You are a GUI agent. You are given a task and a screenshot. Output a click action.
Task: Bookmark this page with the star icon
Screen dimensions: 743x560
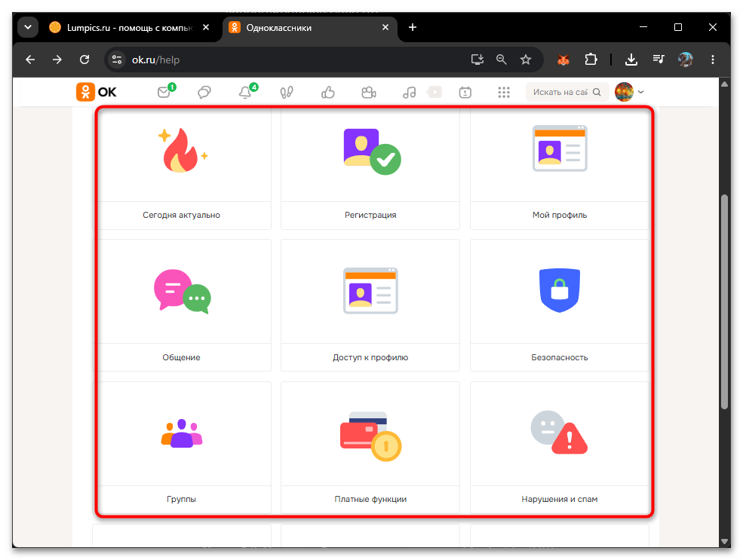click(x=526, y=60)
